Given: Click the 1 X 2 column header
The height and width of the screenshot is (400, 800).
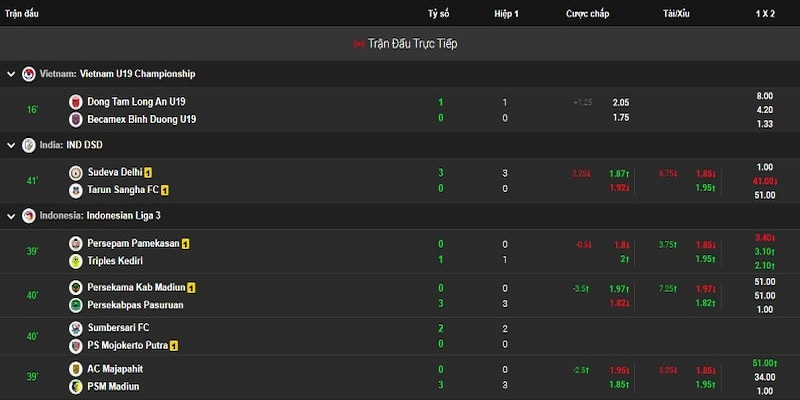Looking at the screenshot, I should [x=765, y=14].
